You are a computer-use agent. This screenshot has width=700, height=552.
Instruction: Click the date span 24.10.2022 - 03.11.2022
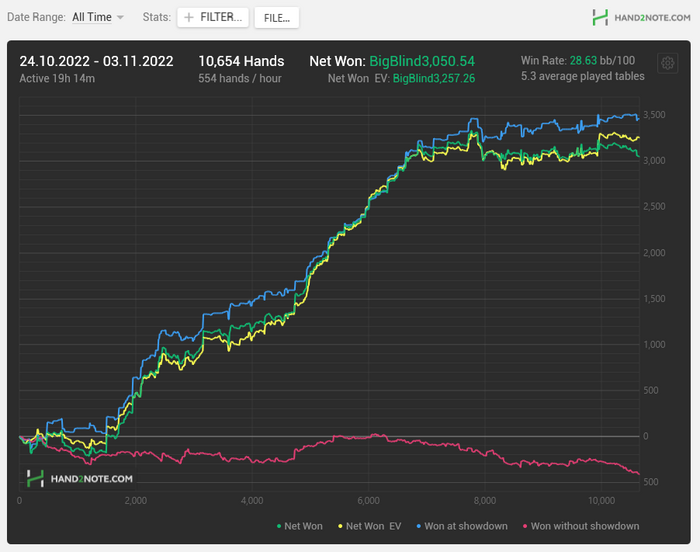click(x=96, y=61)
